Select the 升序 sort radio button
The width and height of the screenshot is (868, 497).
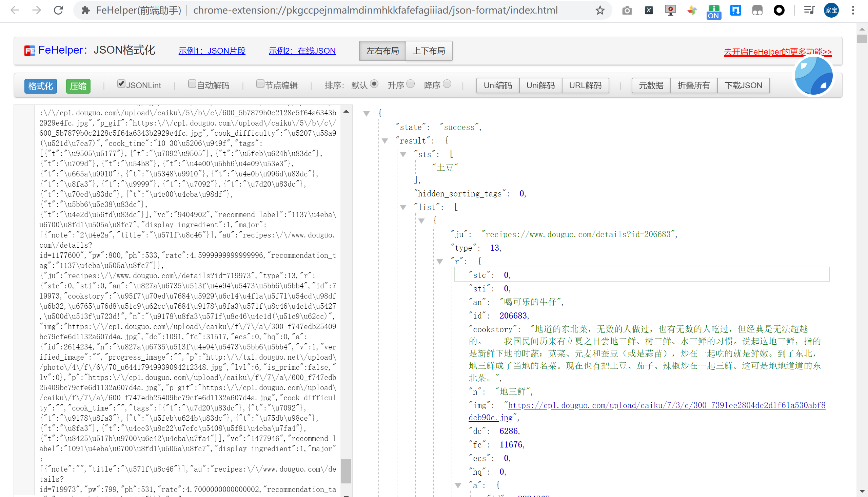click(x=411, y=84)
